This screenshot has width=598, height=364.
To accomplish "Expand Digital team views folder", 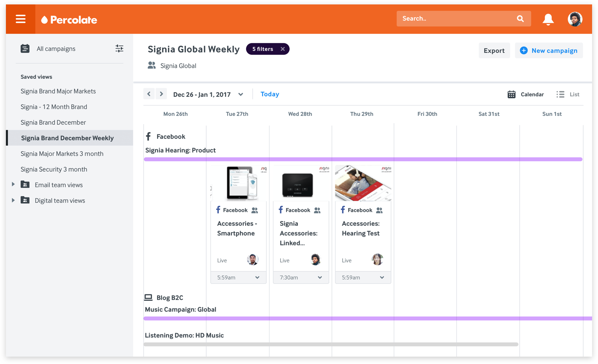I will click(x=13, y=200).
